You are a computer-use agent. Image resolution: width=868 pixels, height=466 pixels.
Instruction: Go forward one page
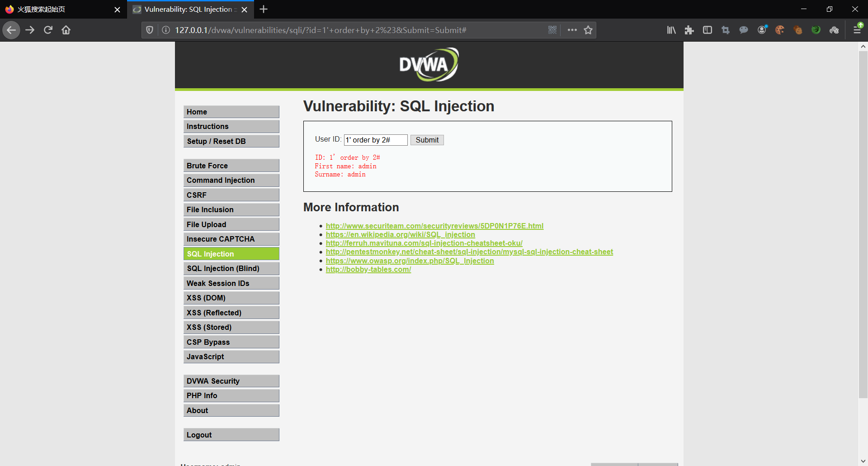[30, 30]
